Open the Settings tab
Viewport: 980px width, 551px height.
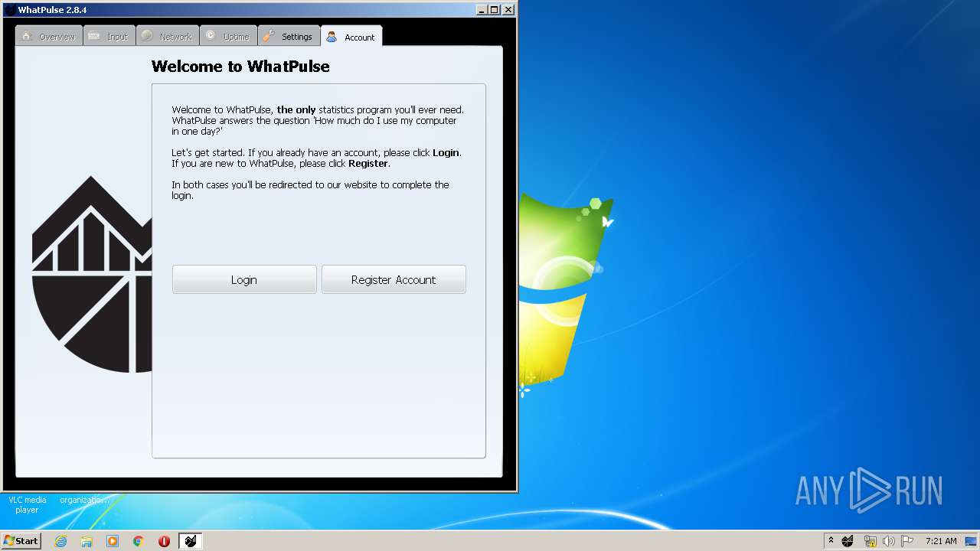coord(289,37)
